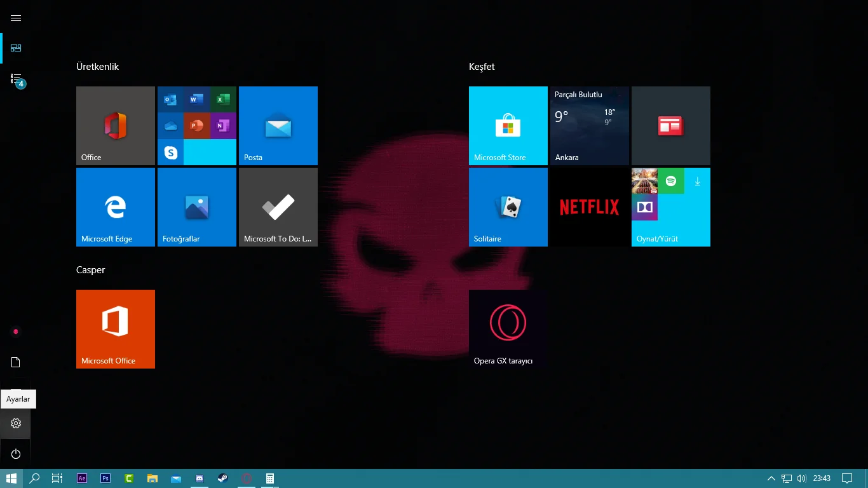Open Ankara weather tile
Image resolution: width=868 pixels, height=488 pixels.
(589, 126)
